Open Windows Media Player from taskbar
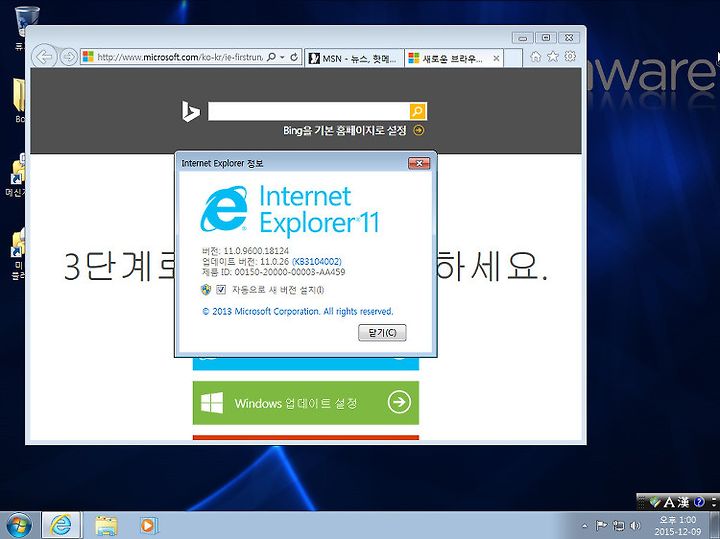Viewport: 720px width, 539px height. (148, 525)
